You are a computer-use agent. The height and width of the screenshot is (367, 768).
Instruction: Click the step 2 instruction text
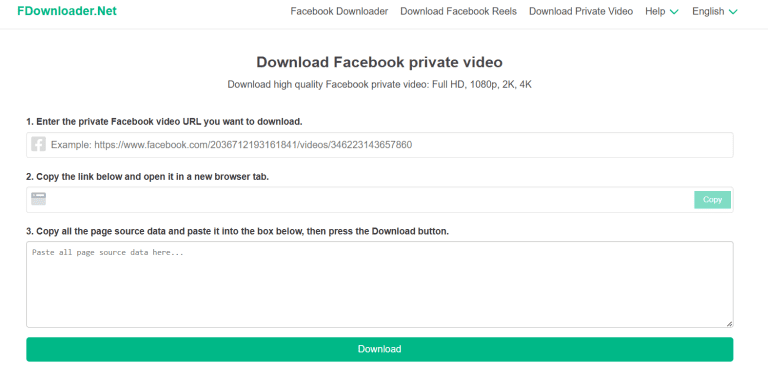pos(147,177)
